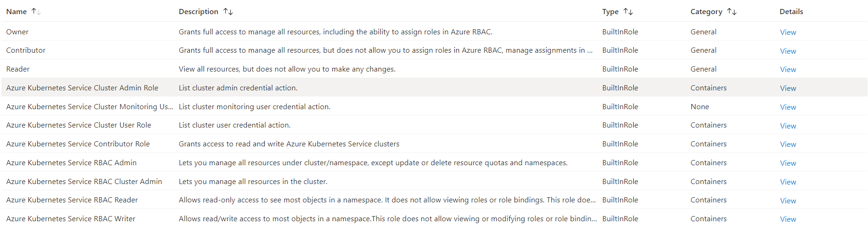The width and height of the screenshot is (868, 225).
Task: View details for Cluster User Role
Action: (x=788, y=126)
